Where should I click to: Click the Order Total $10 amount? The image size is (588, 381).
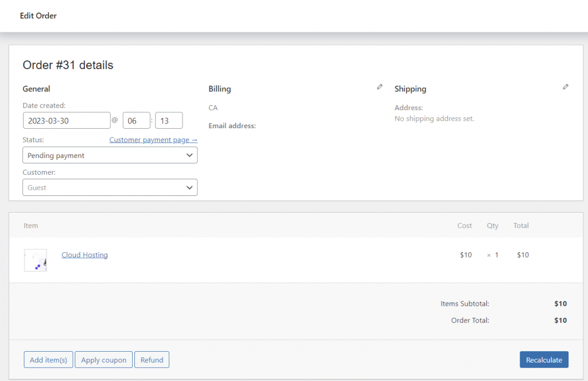pos(560,320)
